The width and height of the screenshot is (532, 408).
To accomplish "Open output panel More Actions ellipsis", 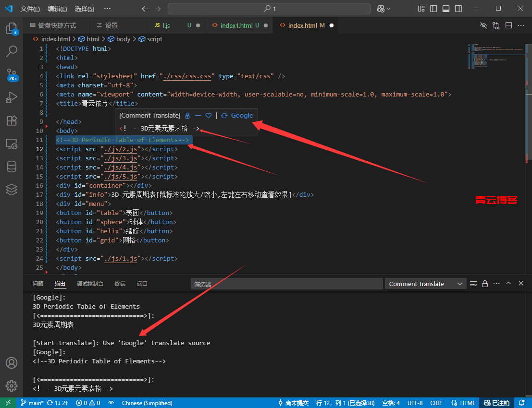I will click(x=496, y=284).
